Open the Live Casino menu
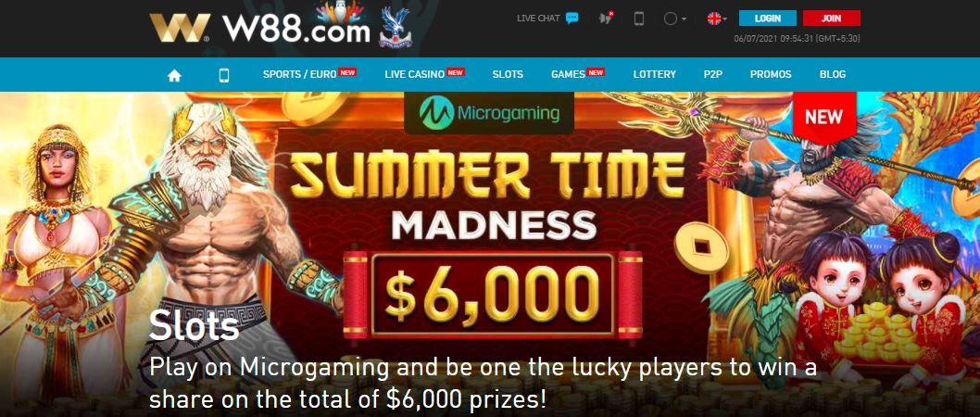The height and width of the screenshot is (417, 980). coord(424,74)
